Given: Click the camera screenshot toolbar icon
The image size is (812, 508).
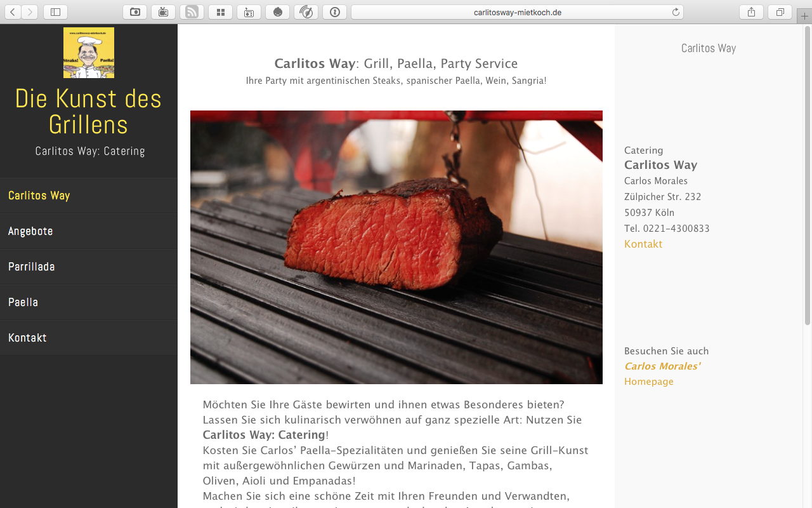Looking at the screenshot, I should [134, 12].
